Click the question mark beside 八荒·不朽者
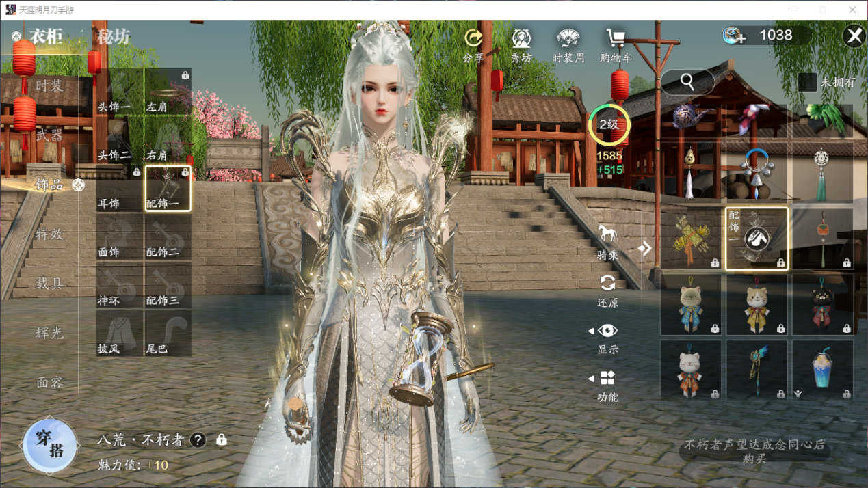Viewport: 868px width, 488px height. click(x=198, y=440)
